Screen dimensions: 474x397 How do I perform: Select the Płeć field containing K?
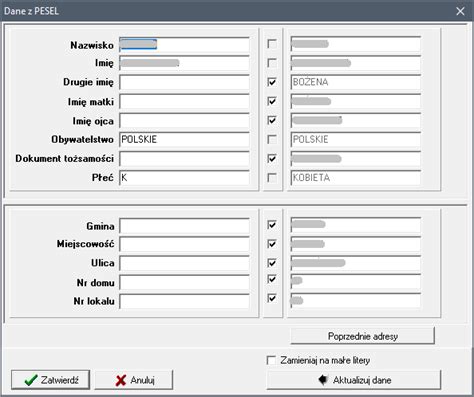pyautogui.click(x=184, y=178)
